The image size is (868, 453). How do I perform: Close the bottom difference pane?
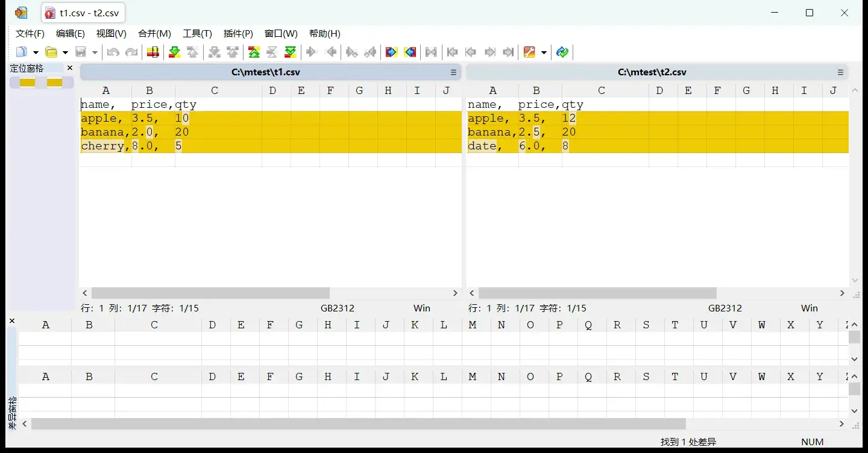(x=12, y=321)
